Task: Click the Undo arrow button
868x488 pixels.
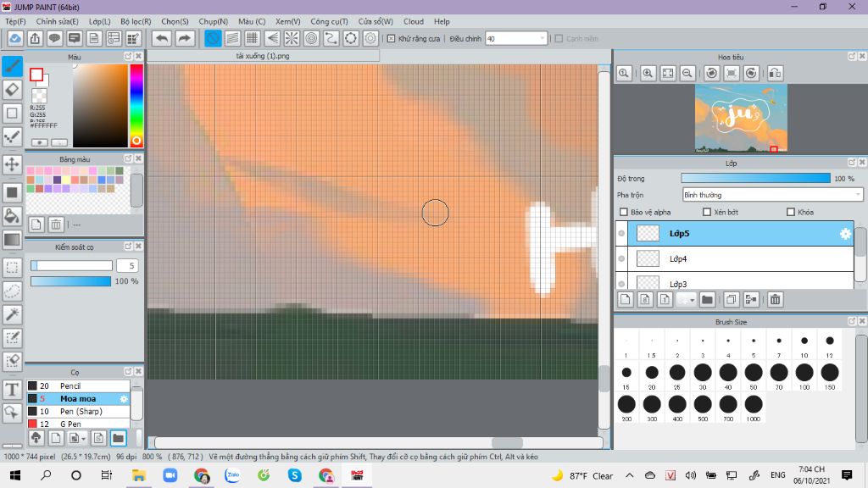Action: 162,39
